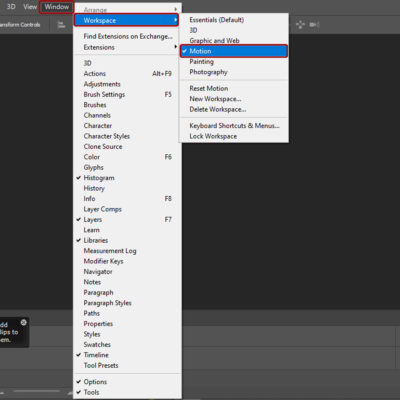Select the Painting workspace
The height and width of the screenshot is (400, 400).
coord(234,62)
